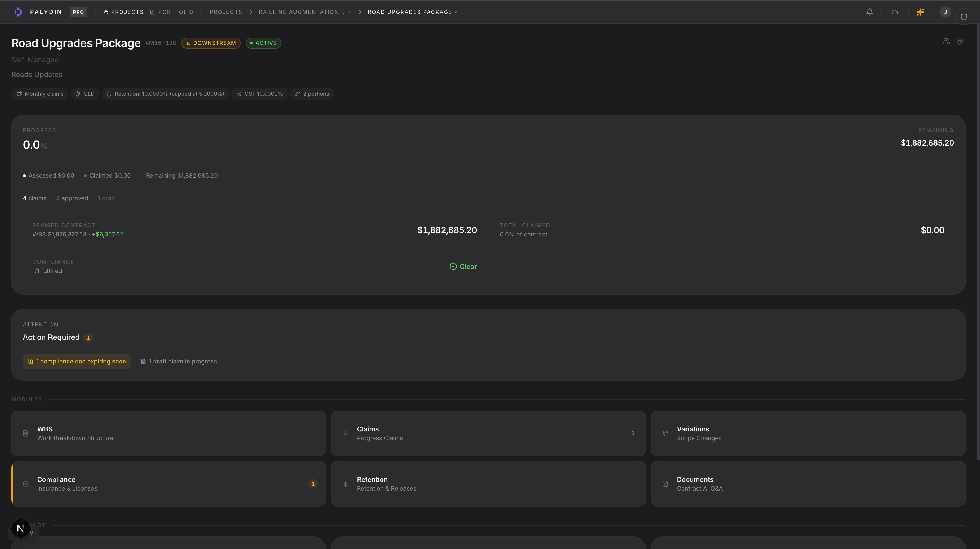Open the Projects nav tab
980x549 pixels.
click(123, 12)
